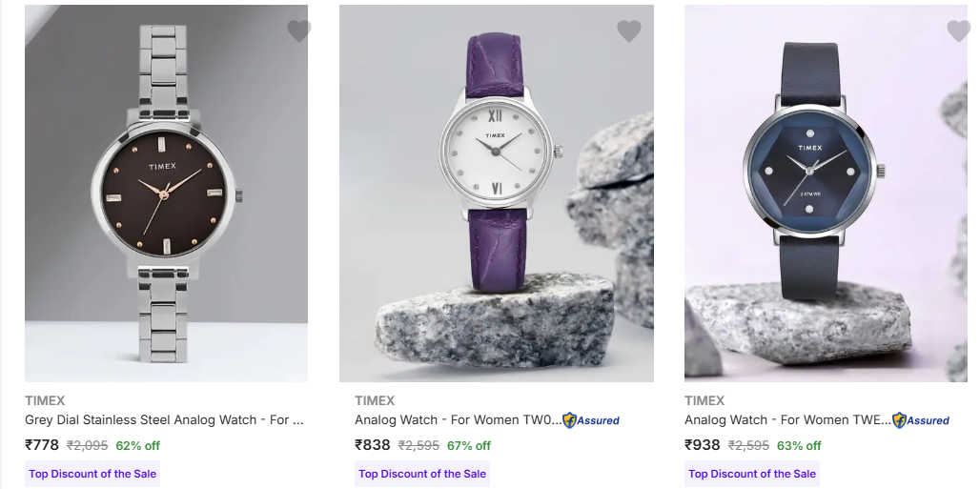Open the "Grey Dial Stainless Steel Analog Watch" title
This screenshot has width=980, height=489.
point(164,419)
